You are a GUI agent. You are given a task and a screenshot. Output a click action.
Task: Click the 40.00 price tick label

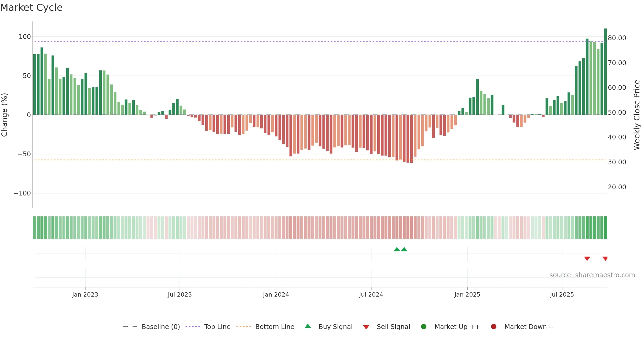coord(617,137)
